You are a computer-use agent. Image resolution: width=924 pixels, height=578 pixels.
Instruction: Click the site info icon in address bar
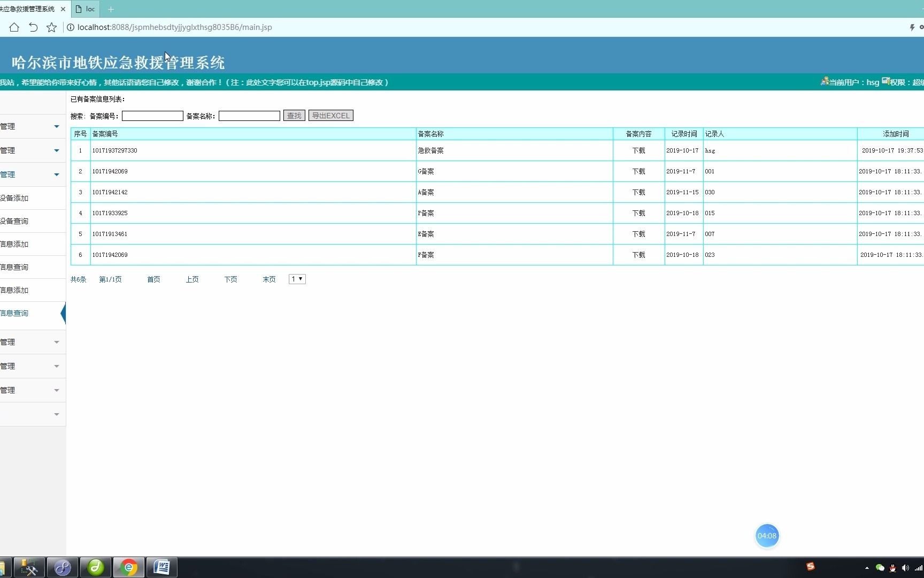[70, 27]
